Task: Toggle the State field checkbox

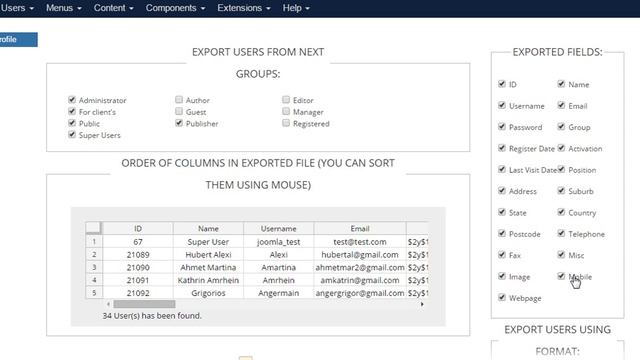Action: point(502,212)
